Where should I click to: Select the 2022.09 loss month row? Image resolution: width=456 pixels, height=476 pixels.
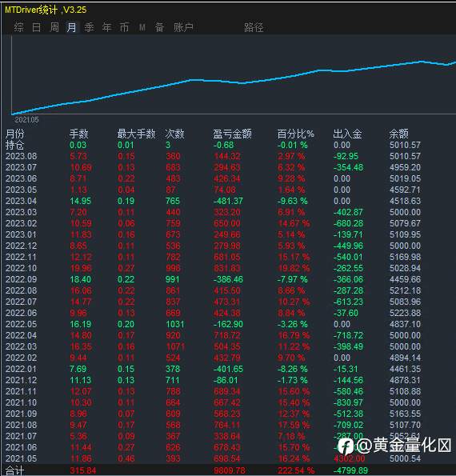(x=213, y=279)
